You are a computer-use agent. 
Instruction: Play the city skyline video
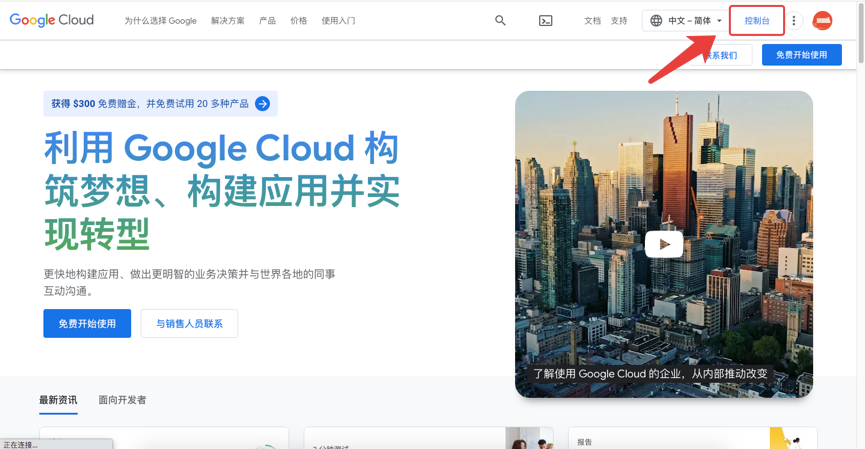pyautogui.click(x=664, y=244)
